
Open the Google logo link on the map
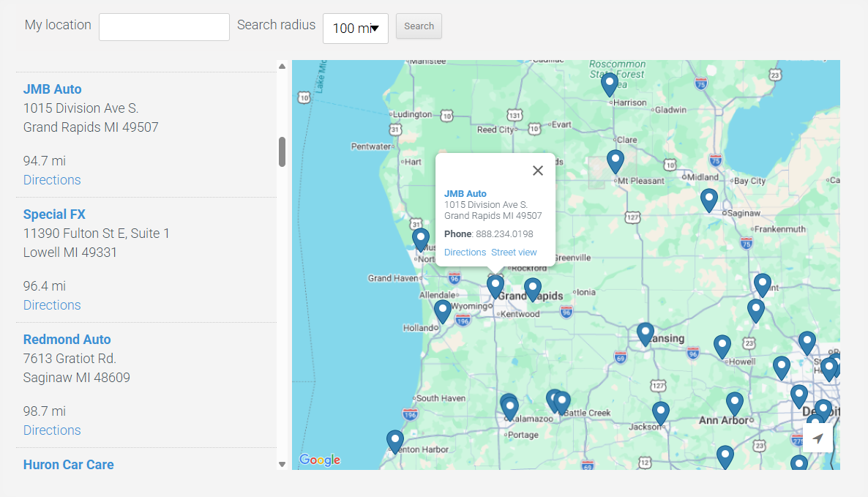320,460
